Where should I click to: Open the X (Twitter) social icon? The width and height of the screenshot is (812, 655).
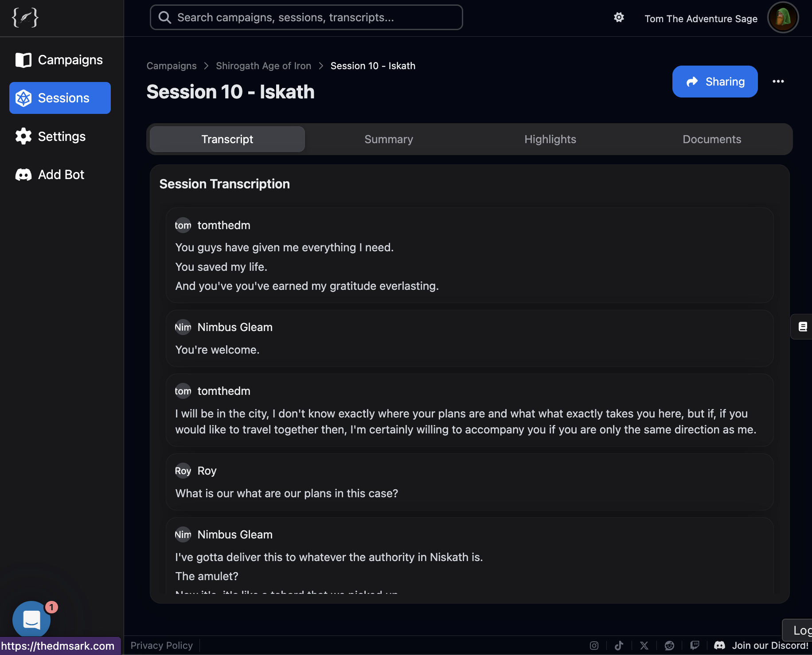tap(644, 646)
